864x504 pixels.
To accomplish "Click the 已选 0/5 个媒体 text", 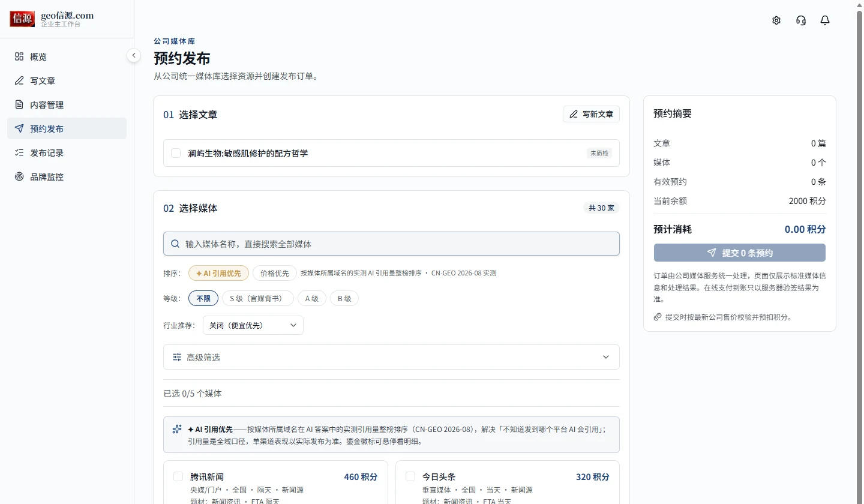I will [193, 394].
